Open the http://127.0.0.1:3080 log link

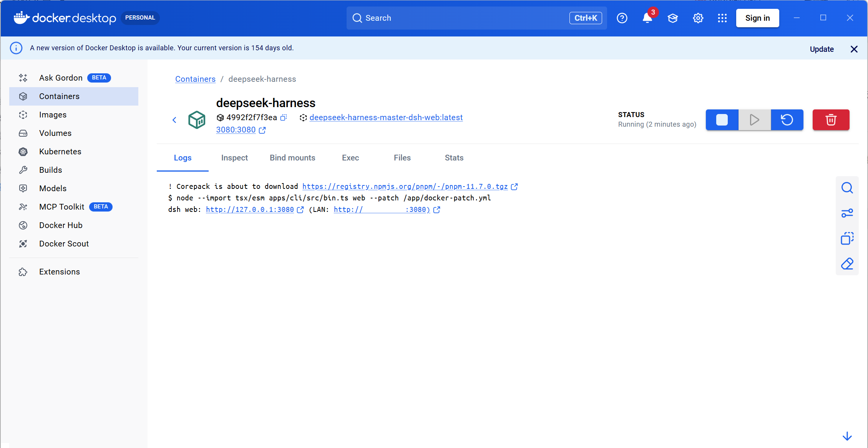pos(250,210)
